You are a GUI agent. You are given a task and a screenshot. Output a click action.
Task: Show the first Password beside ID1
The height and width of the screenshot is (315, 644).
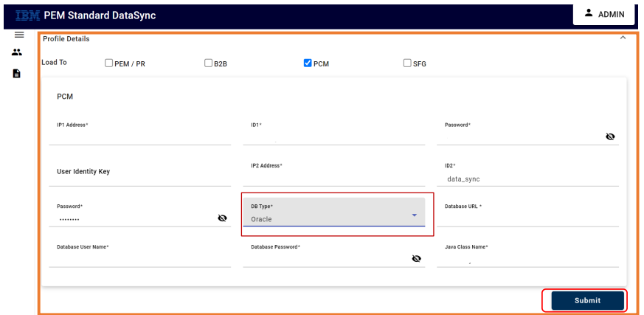[x=610, y=136]
